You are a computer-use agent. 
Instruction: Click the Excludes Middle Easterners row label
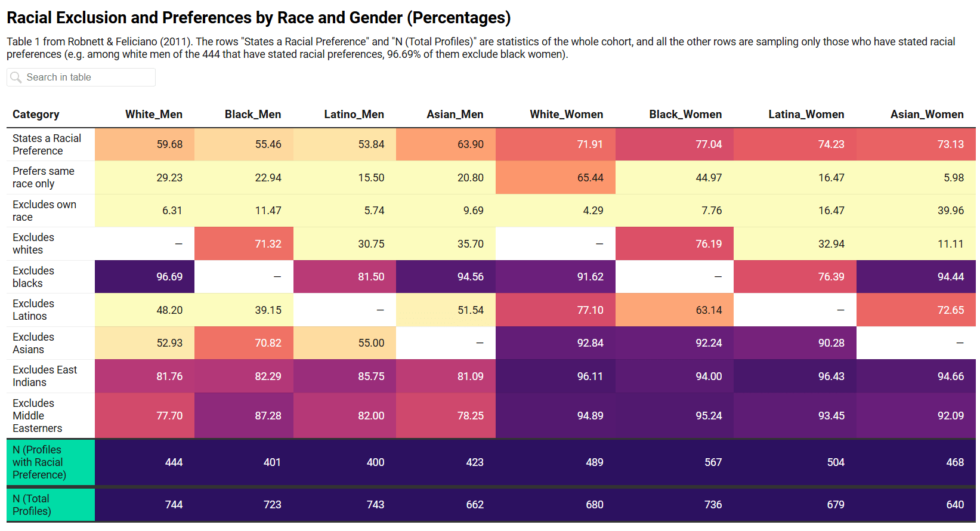(37, 416)
